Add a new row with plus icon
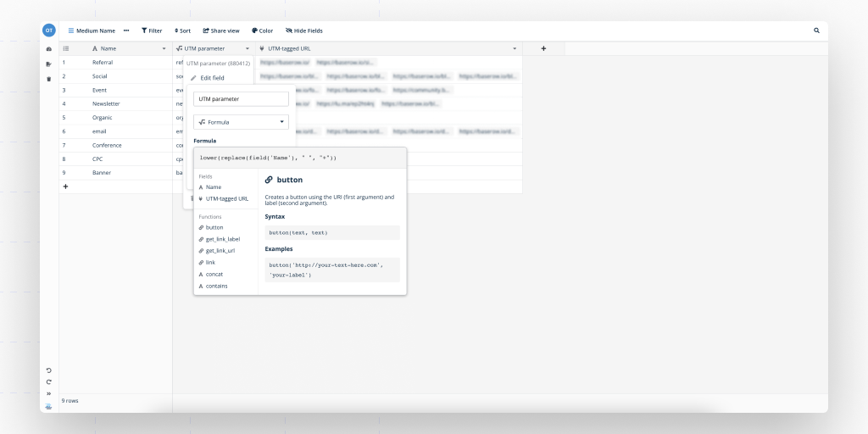 coord(65,186)
